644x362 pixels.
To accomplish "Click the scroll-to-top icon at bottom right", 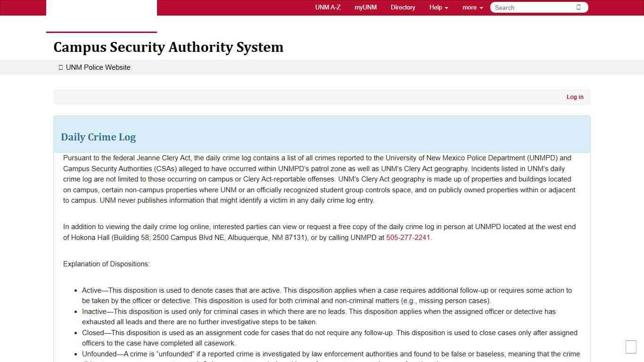I will 630,346.
